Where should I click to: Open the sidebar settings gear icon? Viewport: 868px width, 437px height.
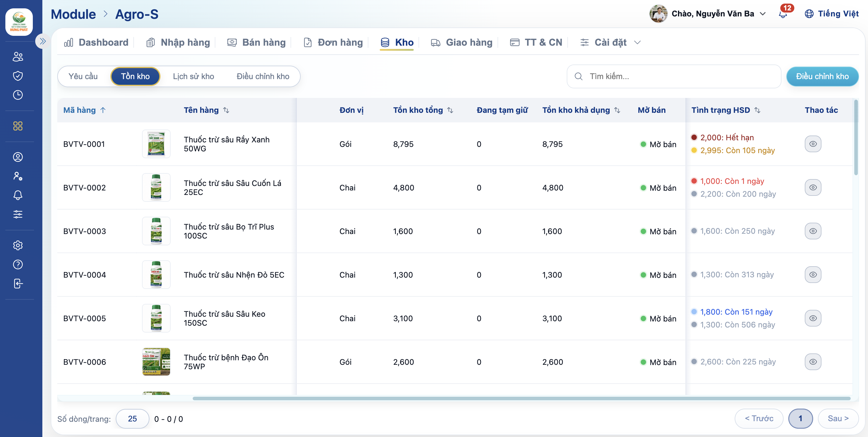pos(18,245)
